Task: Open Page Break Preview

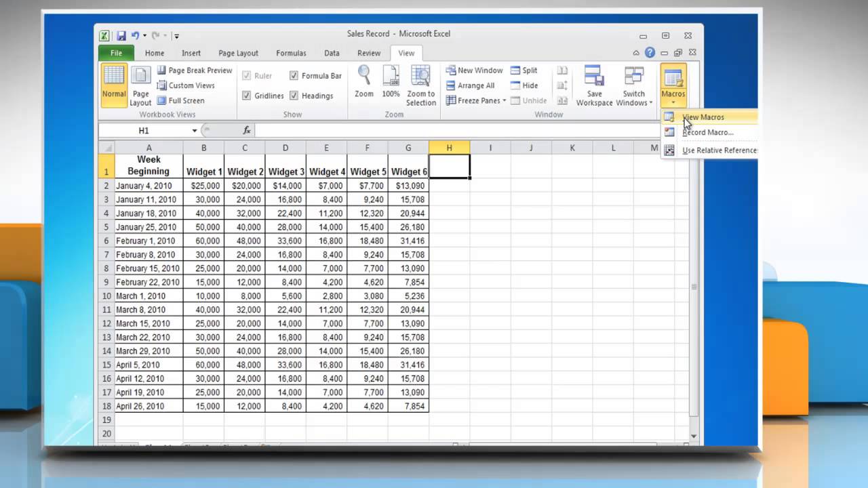Action: coord(195,70)
